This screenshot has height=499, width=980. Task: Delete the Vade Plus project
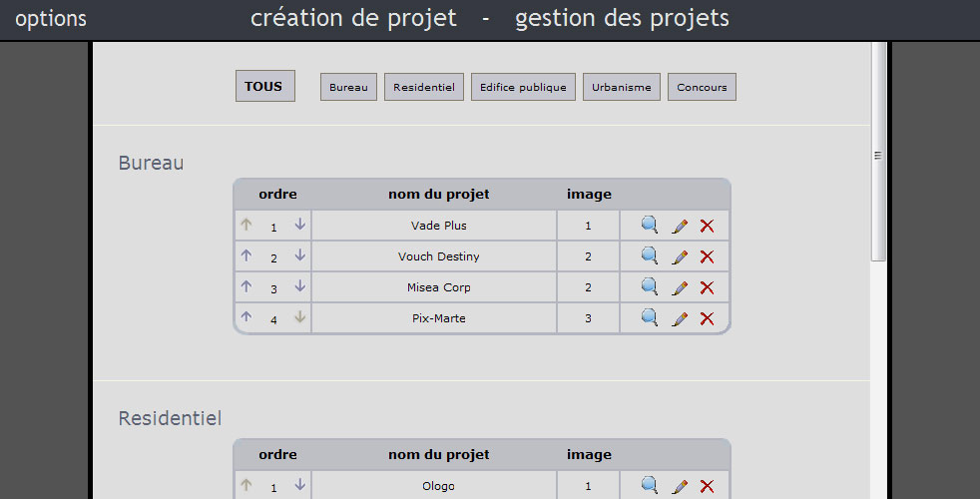708,226
